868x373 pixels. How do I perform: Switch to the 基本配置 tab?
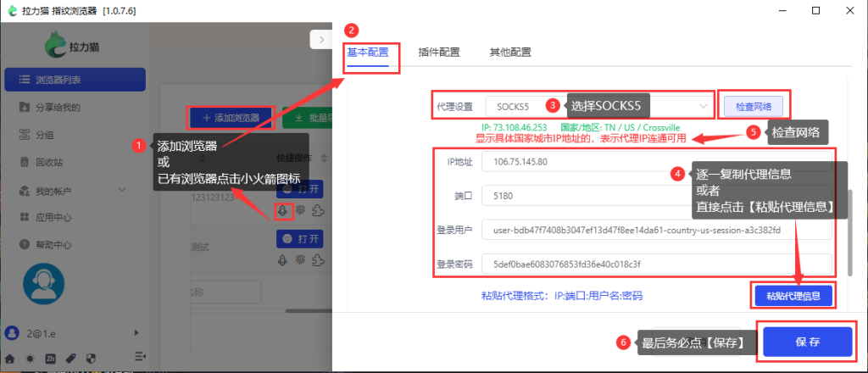coord(368,53)
